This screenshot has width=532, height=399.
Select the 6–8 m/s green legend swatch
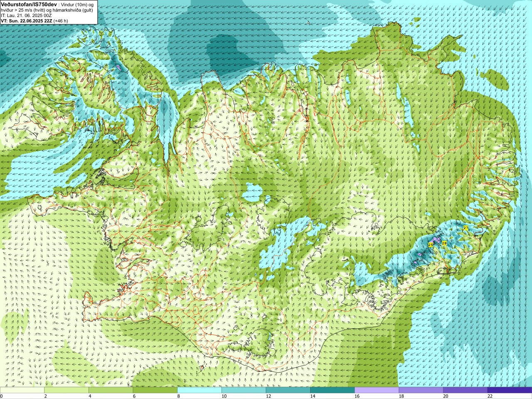coord(155,390)
